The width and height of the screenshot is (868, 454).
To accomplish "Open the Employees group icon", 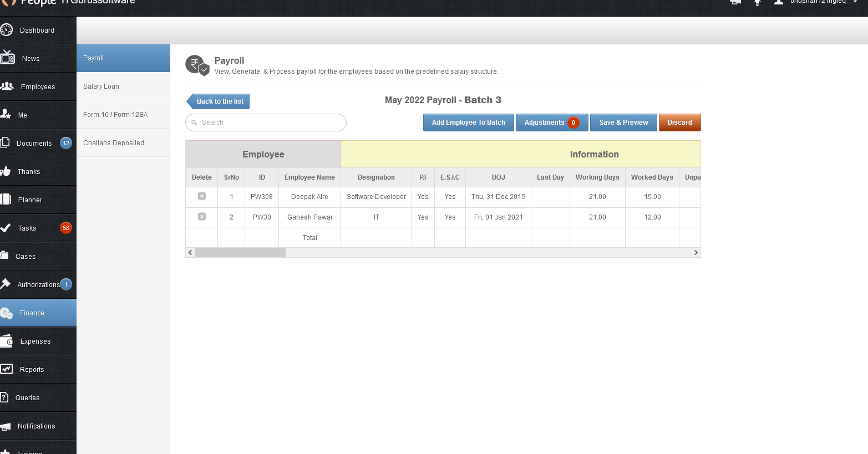I will [7, 86].
